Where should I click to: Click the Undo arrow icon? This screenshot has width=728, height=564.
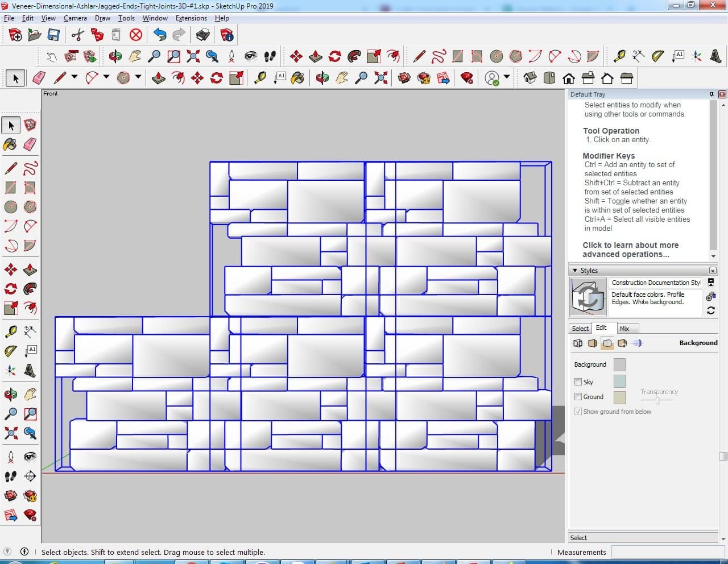click(160, 35)
